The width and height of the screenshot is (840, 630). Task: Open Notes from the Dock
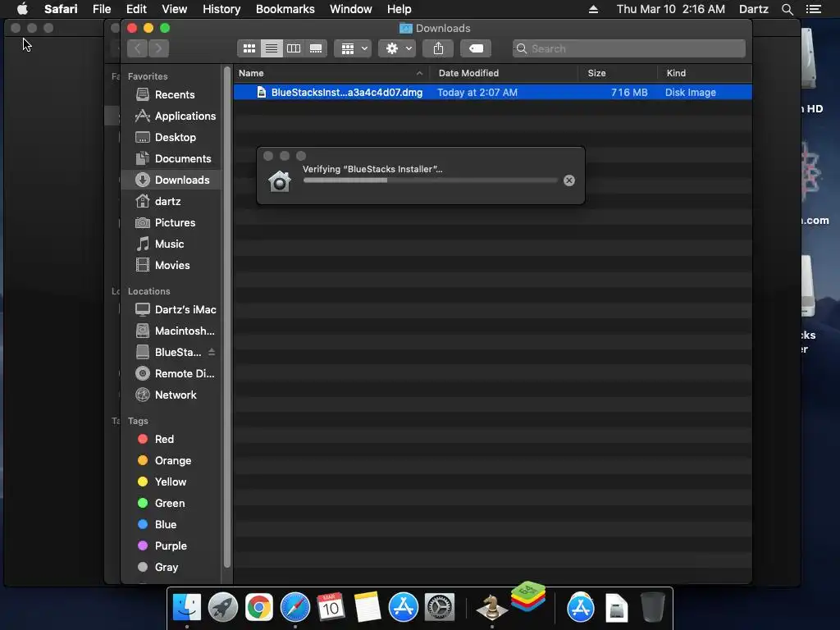(367, 607)
